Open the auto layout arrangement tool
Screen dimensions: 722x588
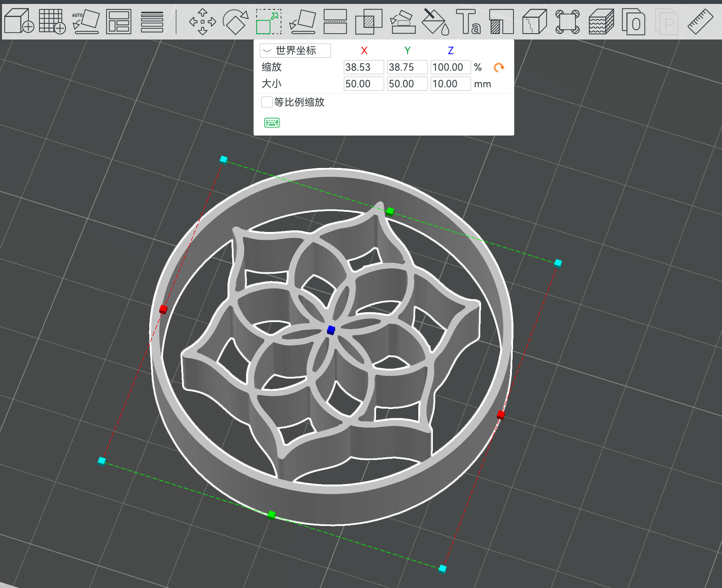[x=118, y=21]
